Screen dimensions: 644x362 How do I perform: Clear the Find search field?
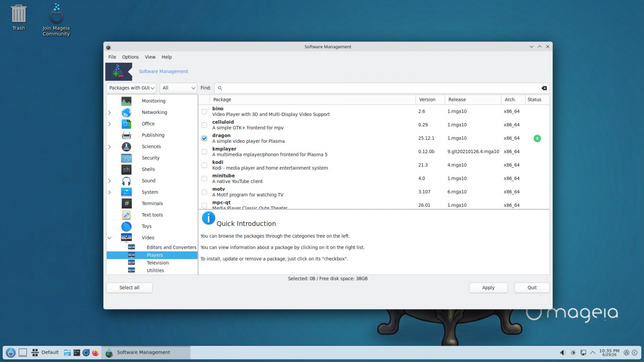click(544, 88)
